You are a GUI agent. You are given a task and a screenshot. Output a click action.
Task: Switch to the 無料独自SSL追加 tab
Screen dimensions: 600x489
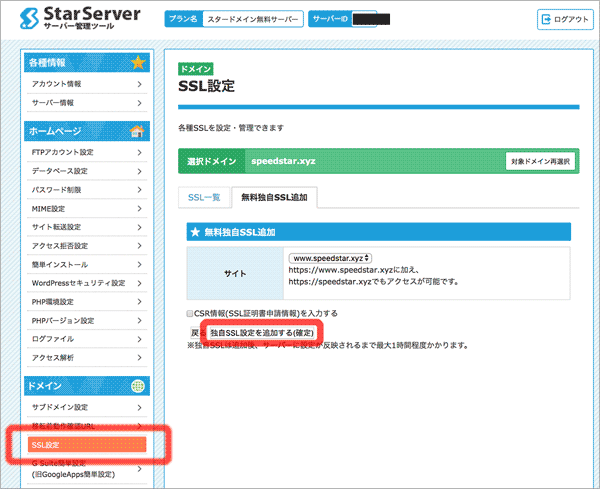coord(274,197)
